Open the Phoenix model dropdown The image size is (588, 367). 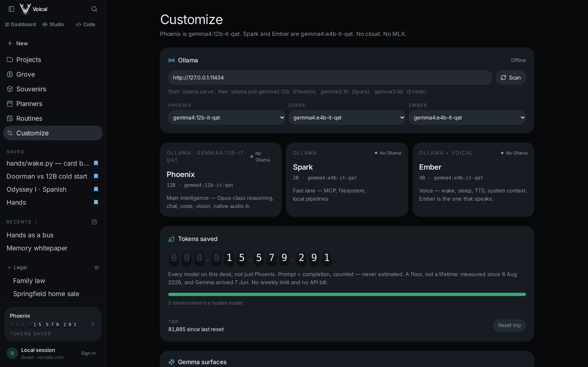coord(227,117)
